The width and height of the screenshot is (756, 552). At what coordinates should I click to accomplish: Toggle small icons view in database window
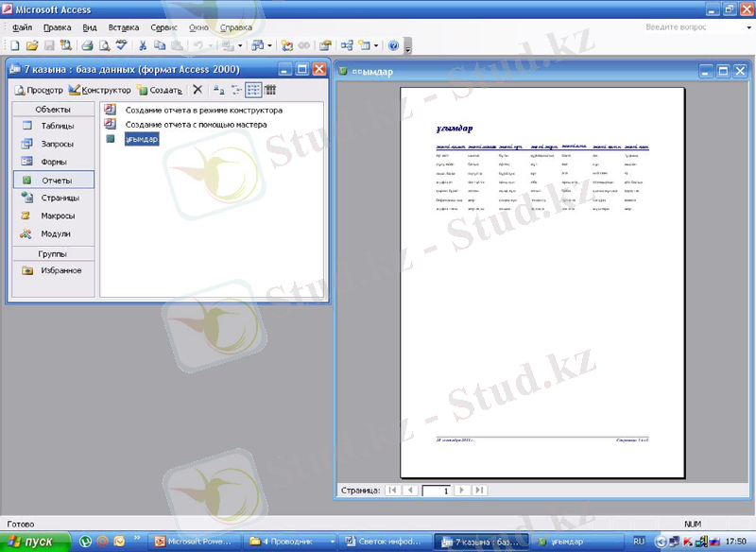233,89
